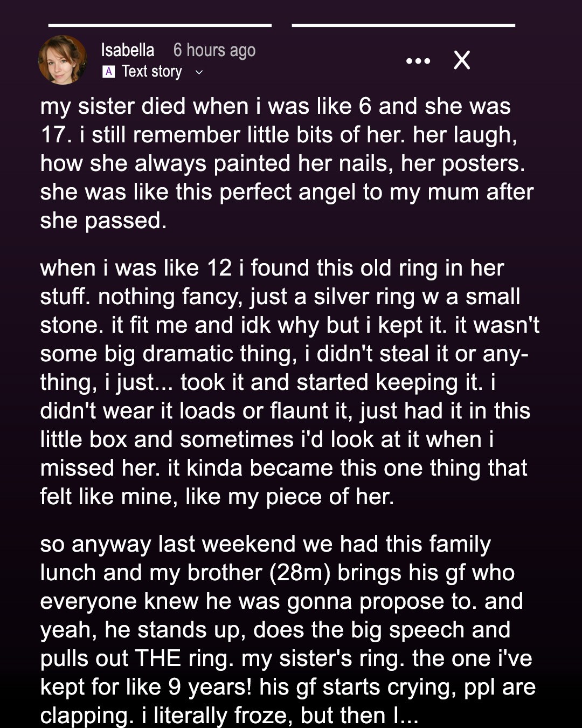Expand the Text story chevron dropdown
The width and height of the screenshot is (582, 728).
click(x=199, y=72)
